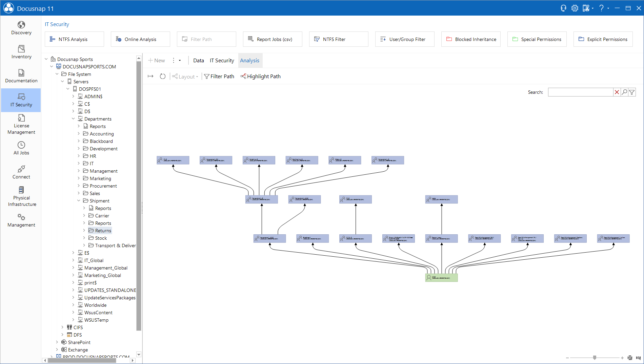Click the zoom slider handle

click(595, 358)
